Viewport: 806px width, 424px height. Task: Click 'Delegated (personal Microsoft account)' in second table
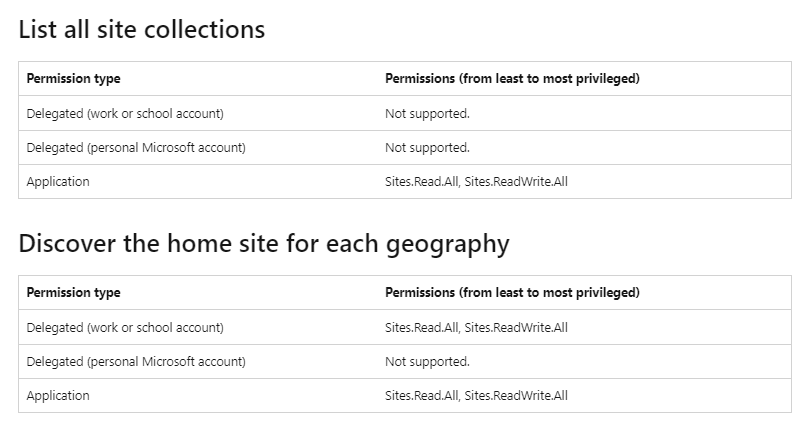coord(136,361)
